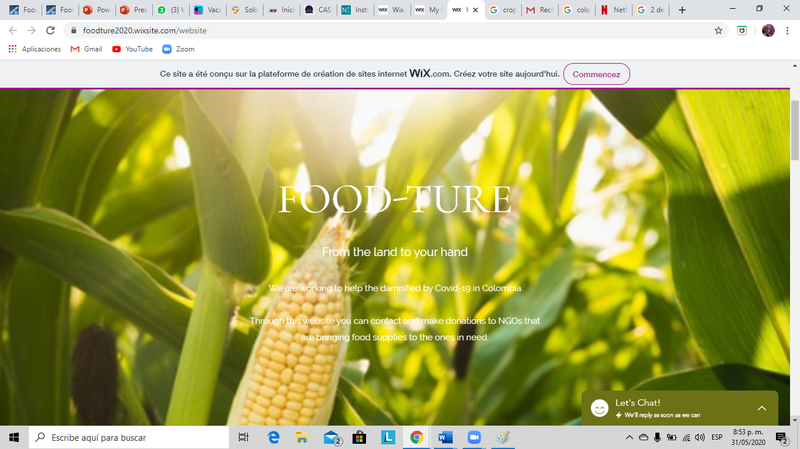Image resolution: width=800 pixels, height=449 pixels.
Task: Switch to Paint in the taskbar
Action: [503, 437]
